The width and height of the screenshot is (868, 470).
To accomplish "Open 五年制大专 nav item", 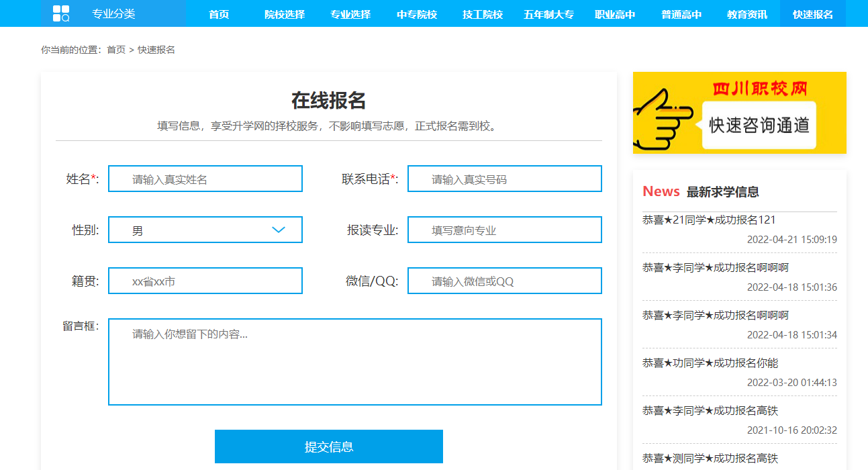I will (x=548, y=14).
